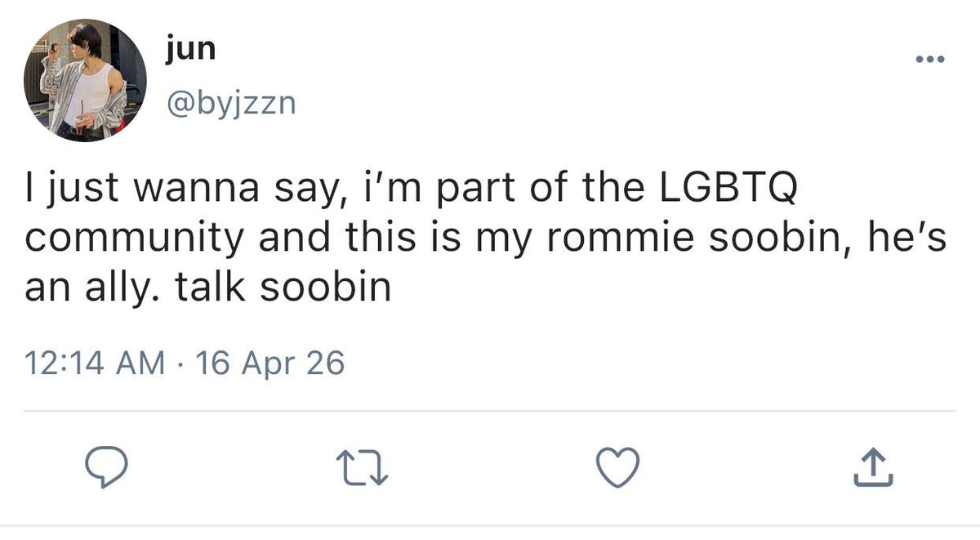980x540 pixels.
Task: Retweet this post using the arrows icon
Action: [361, 469]
